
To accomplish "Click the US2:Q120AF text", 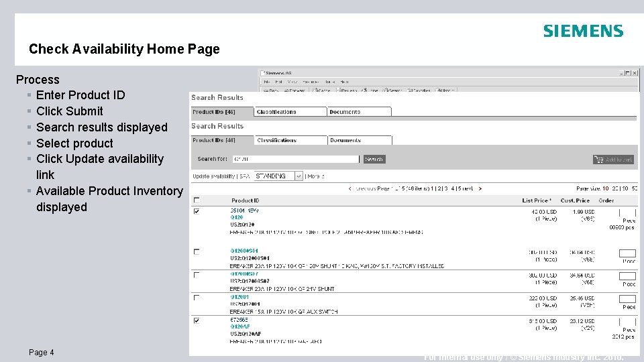I will click(x=246, y=334).
